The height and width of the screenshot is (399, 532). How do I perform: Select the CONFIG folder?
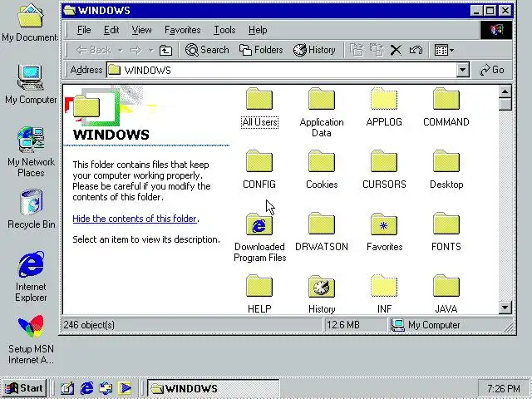click(x=259, y=170)
